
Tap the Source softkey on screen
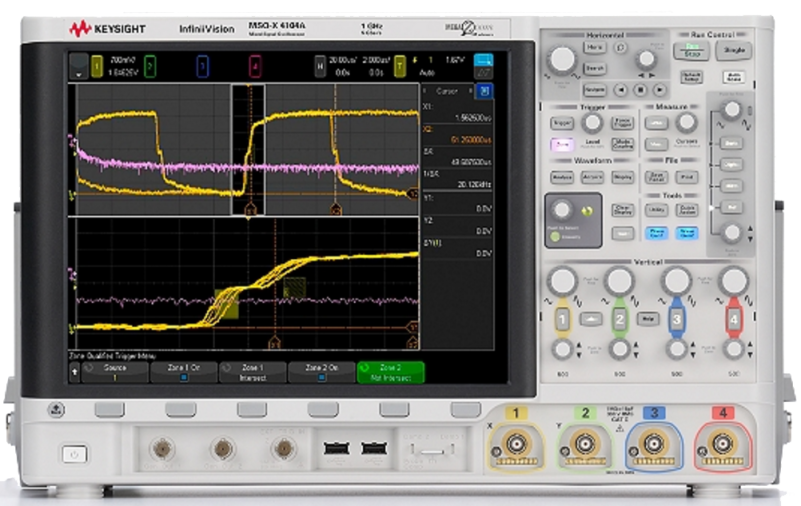click(x=115, y=372)
